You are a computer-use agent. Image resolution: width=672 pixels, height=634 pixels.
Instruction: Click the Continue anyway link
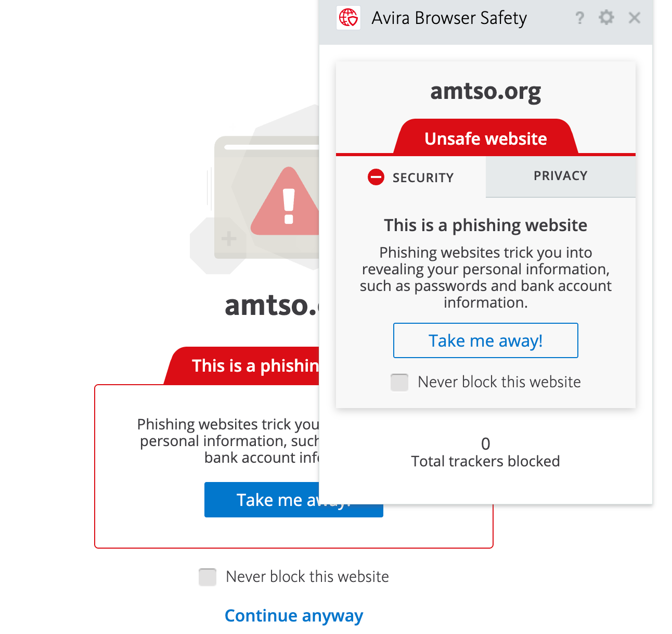point(294,615)
